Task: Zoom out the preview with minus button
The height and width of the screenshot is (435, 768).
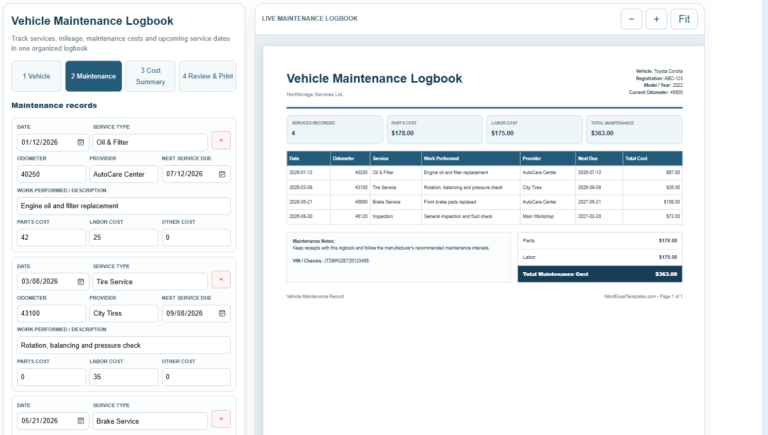Action: tap(631, 19)
